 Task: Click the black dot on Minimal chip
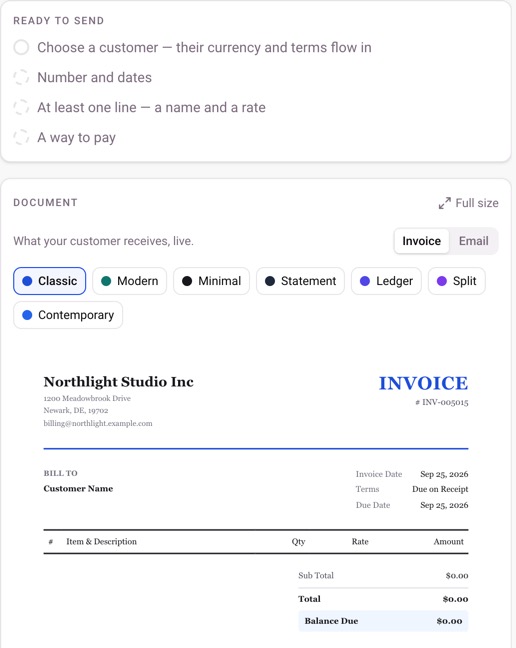tap(187, 281)
